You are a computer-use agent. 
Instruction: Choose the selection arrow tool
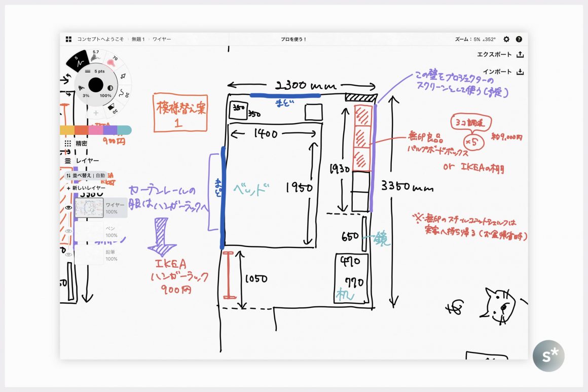pos(123,77)
